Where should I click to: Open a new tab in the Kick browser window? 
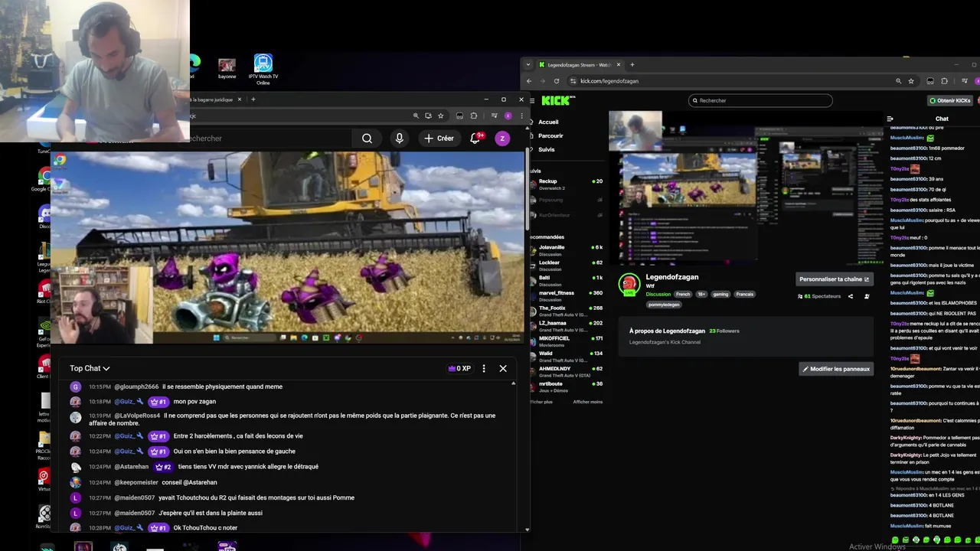(x=632, y=65)
